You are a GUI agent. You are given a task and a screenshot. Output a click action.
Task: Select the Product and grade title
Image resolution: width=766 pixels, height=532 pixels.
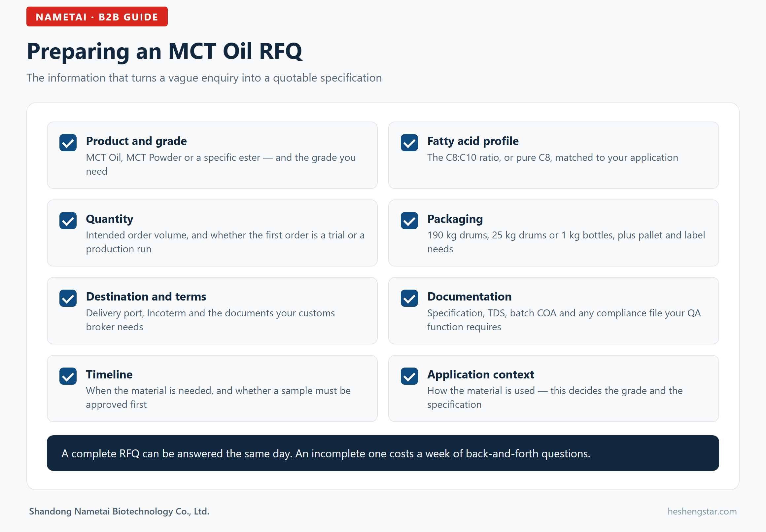tap(136, 141)
